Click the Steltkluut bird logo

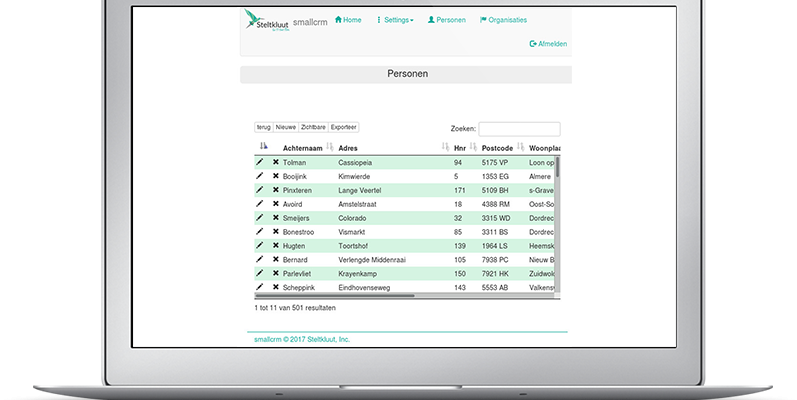point(266,20)
